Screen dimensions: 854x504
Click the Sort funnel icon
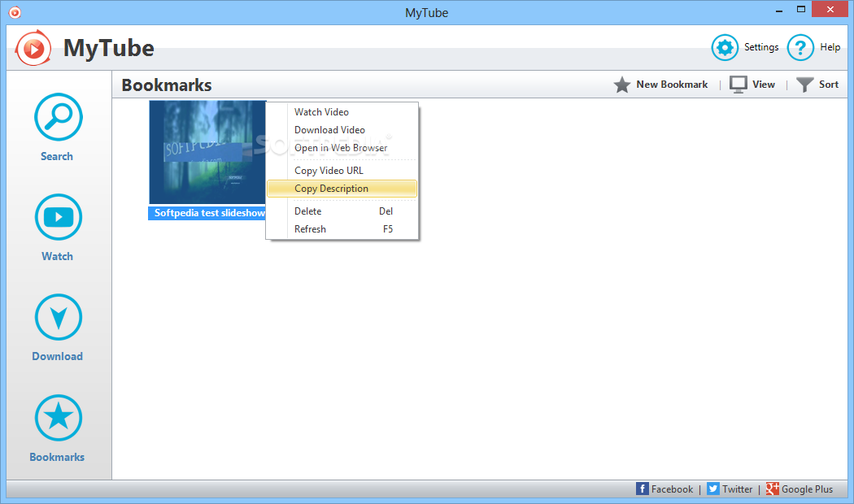[805, 85]
